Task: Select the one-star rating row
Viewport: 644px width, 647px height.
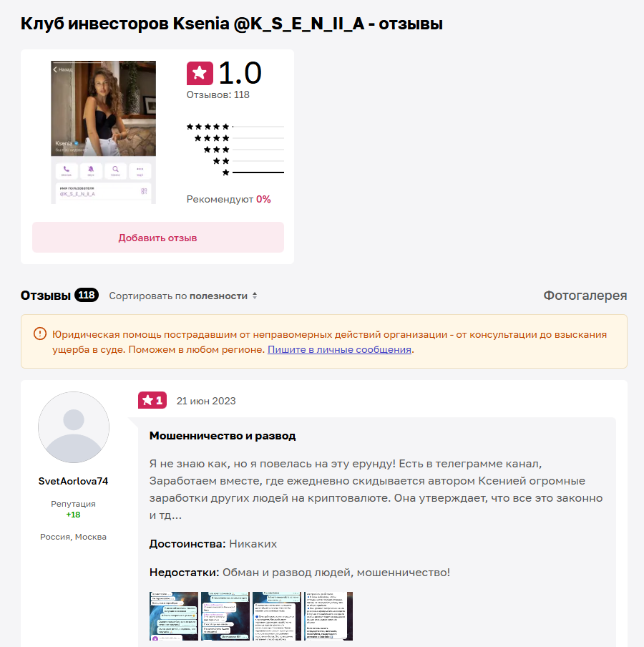Action: click(x=253, y=172)
